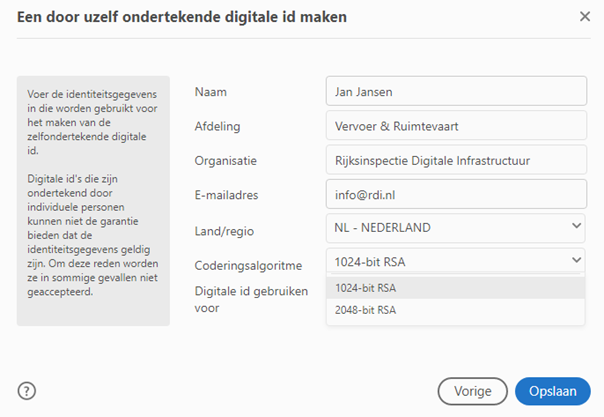
Task: Click the Naam label
Action: click(x=210, y=92)
